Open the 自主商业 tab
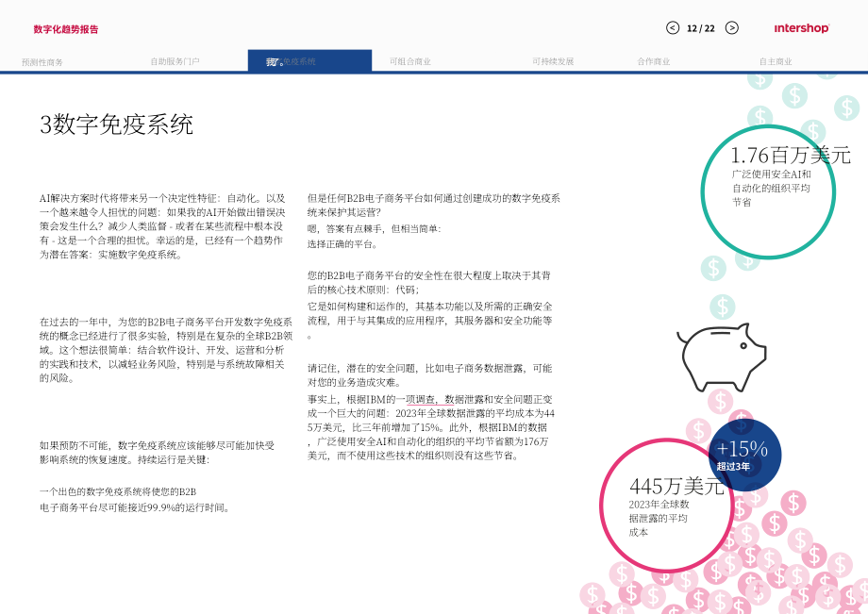 click(x=776, y=61)
